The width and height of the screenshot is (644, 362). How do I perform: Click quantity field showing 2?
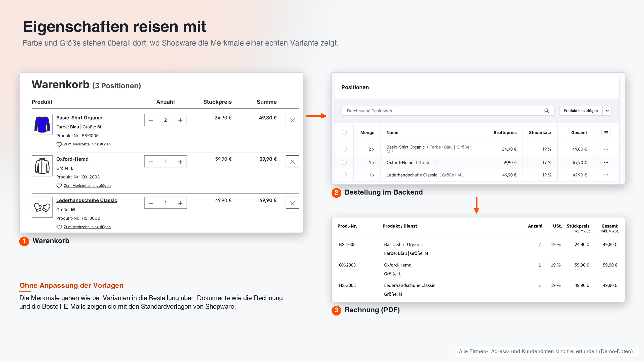point(165,120)
